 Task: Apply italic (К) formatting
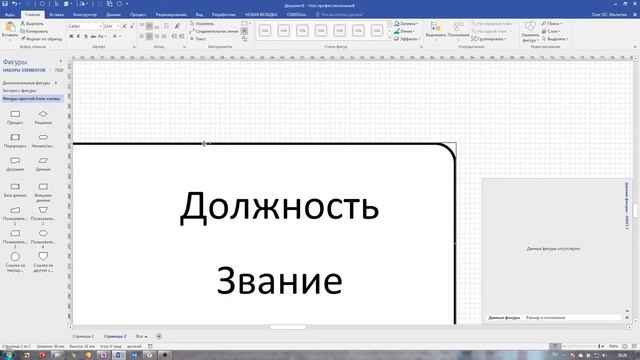pos(78,37)
